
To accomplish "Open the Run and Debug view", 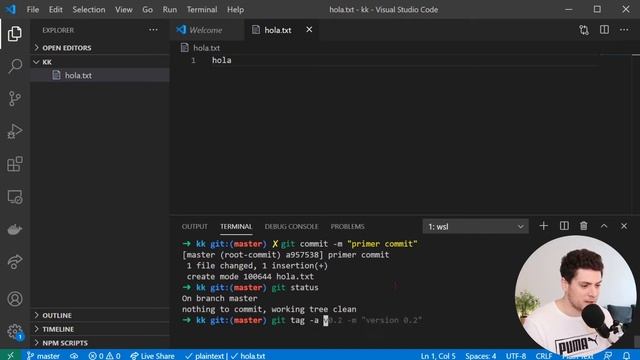I will click(15, 131).
